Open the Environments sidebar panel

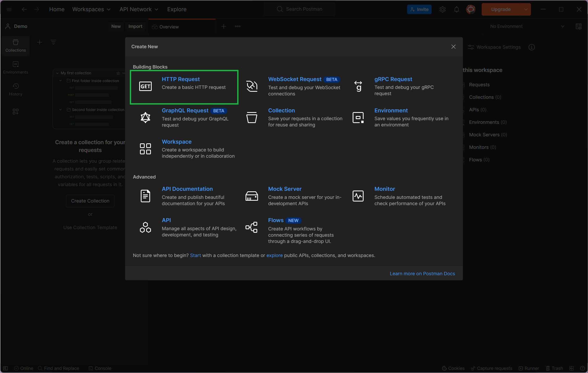16,68
